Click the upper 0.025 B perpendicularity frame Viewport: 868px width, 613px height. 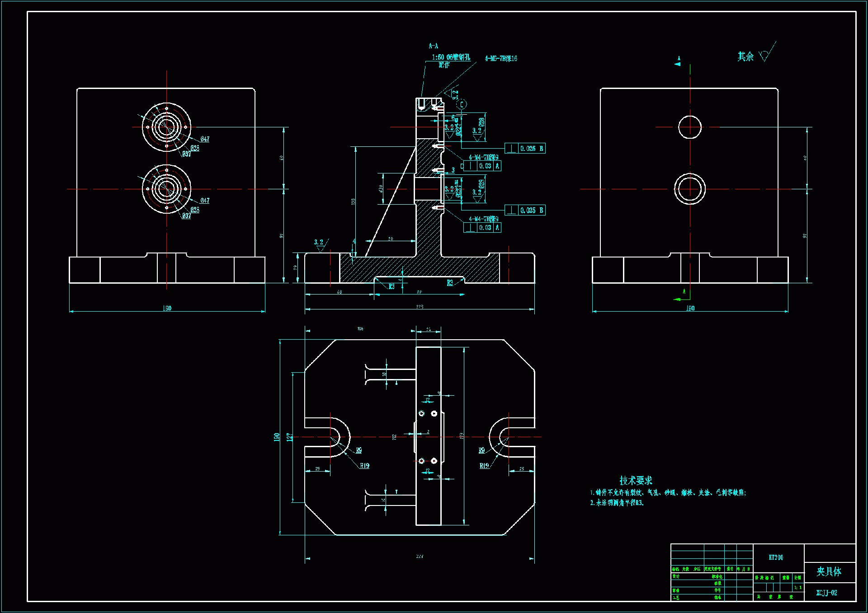pyautogui.click(x=525, y=149)
